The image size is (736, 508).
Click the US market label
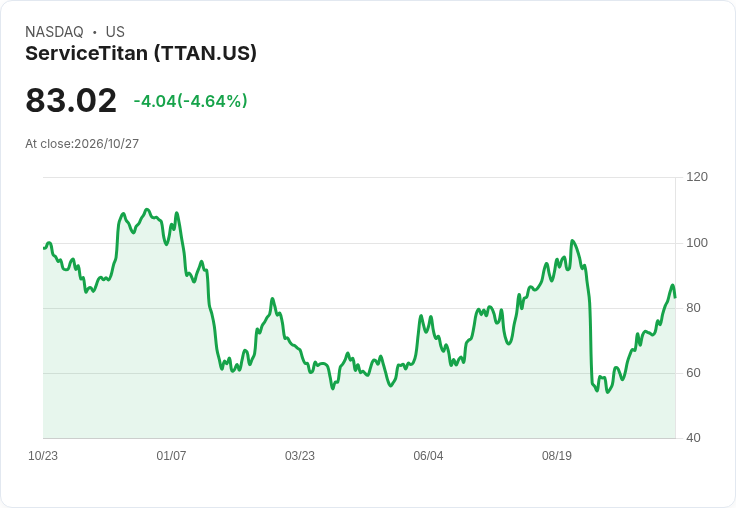pyautogui.click(x=115, y=32)
